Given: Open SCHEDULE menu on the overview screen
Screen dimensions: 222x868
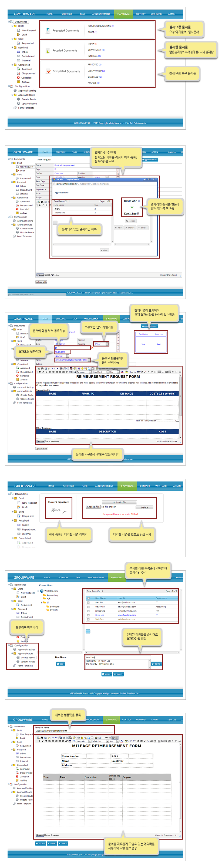Looking at the screenshot, I should 67,14.
